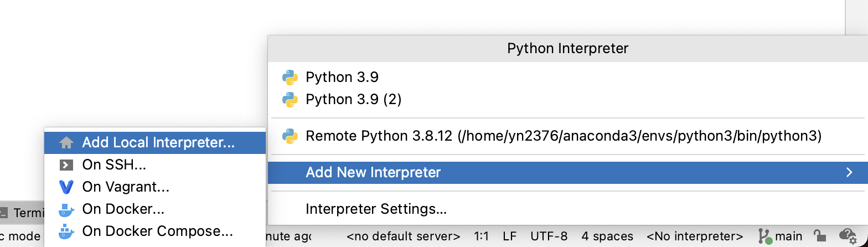Click the Python logo beside Python 3.9 (2)
Image resolution: width=868 pixels, height=247 pixels.
290,99
